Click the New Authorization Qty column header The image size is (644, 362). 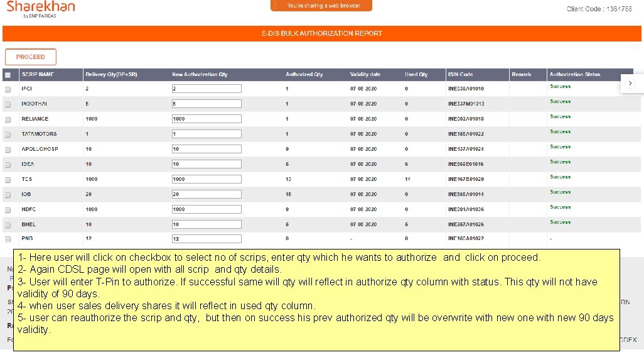click(200, 74)
